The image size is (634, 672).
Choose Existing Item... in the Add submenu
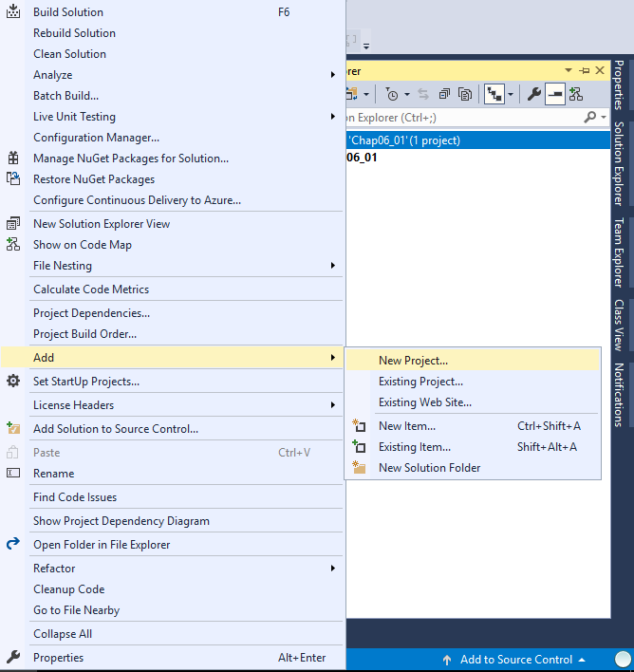pyautogui.click(x=415, y=447)
